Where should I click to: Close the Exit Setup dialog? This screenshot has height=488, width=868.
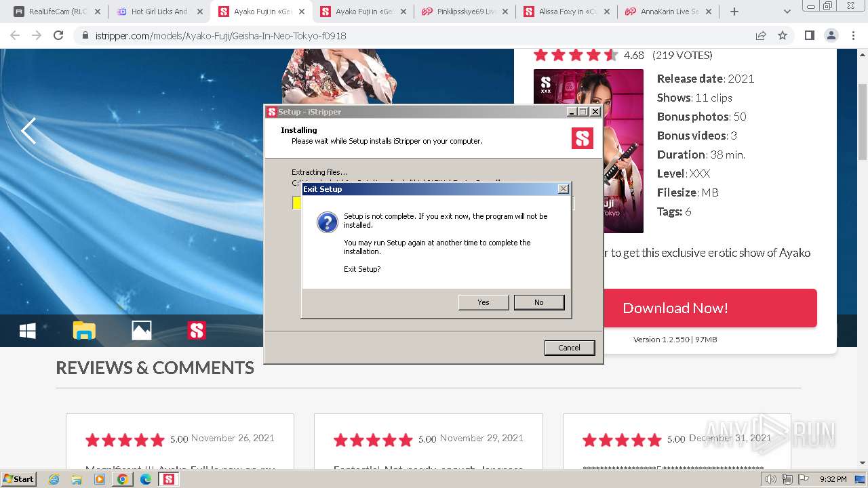(564, 189)
